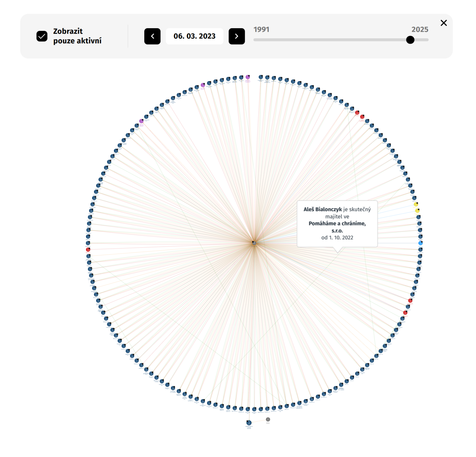Click the 'Pomáháme a chráníme, s.r.o.' tooltip text
476x457 pixels.
point(337,227)
